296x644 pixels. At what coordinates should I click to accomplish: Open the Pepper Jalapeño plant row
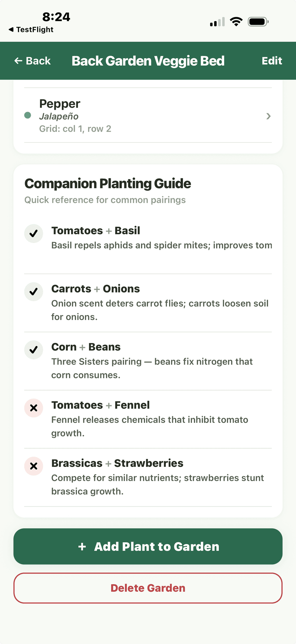(143, 116)
